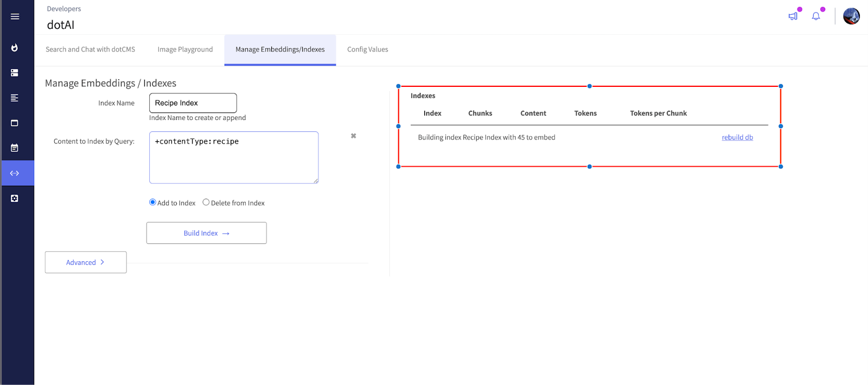The width and height of the screenshot is (868, 385).
Task: Click the rebuild db link
Action: [x=737, y=137]
